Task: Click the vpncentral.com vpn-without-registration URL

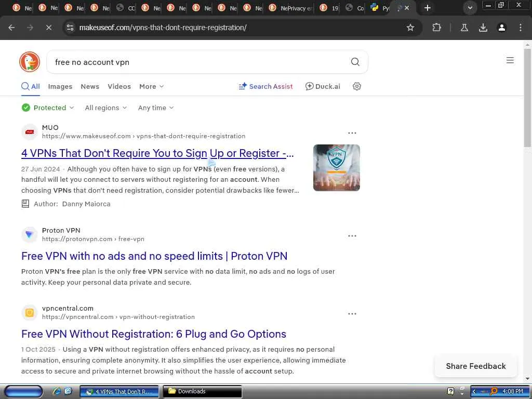Action: click(118, 317)
